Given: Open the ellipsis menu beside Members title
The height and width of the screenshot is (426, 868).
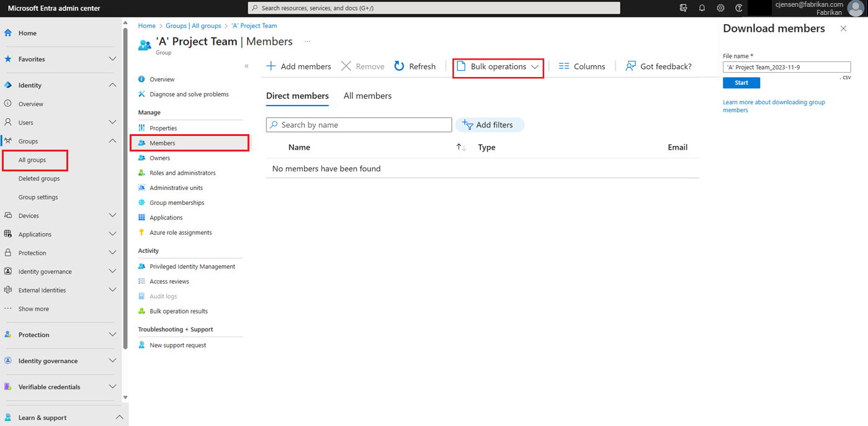Looking at the screenshot, I should coord(307,42).
